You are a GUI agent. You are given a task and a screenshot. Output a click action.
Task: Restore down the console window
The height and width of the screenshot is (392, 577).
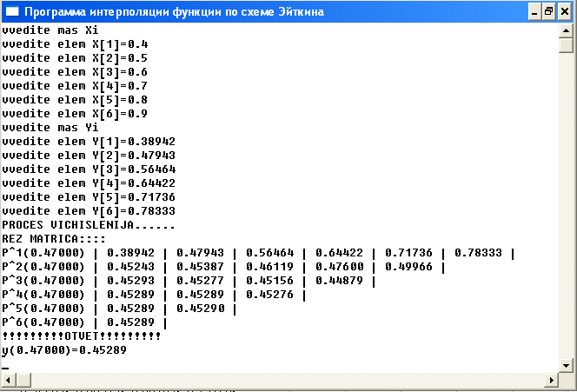(x=549, y=12)
